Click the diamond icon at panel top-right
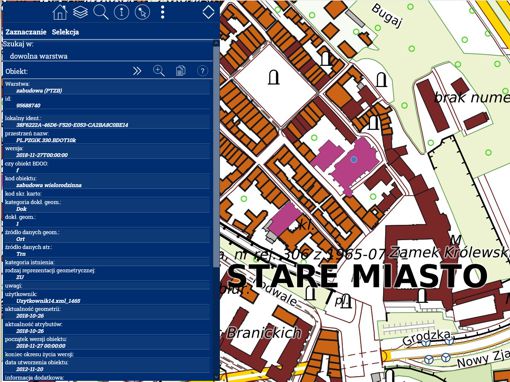510x382 pixels. pos(208,12)
